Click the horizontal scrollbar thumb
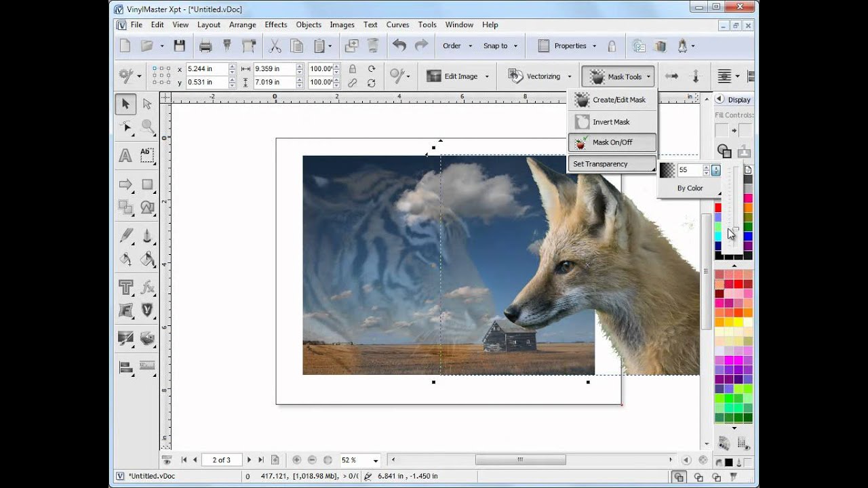The height and width of the screenshot is (488, 868). 520,460
